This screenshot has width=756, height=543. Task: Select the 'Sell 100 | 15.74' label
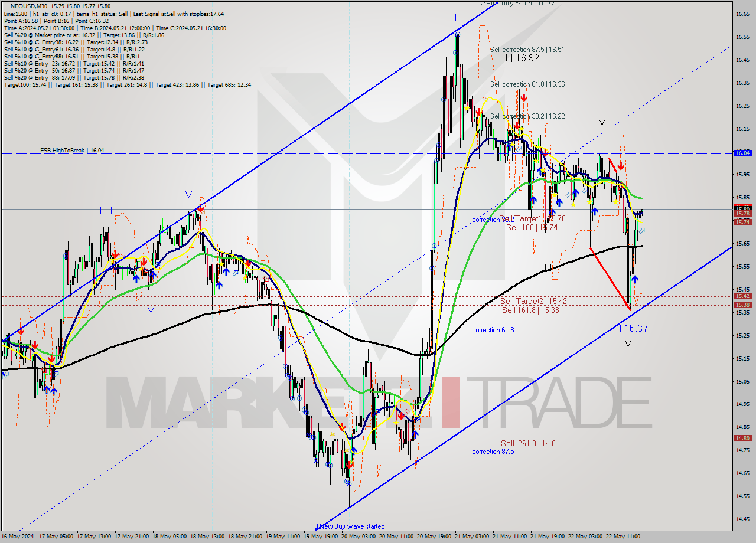click(x=532, y=227)
